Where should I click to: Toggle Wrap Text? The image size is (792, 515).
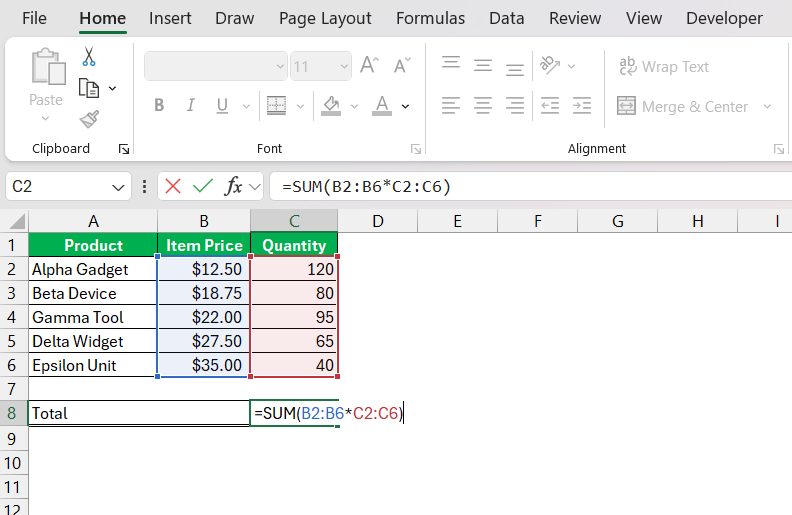[x=664, y=66]
